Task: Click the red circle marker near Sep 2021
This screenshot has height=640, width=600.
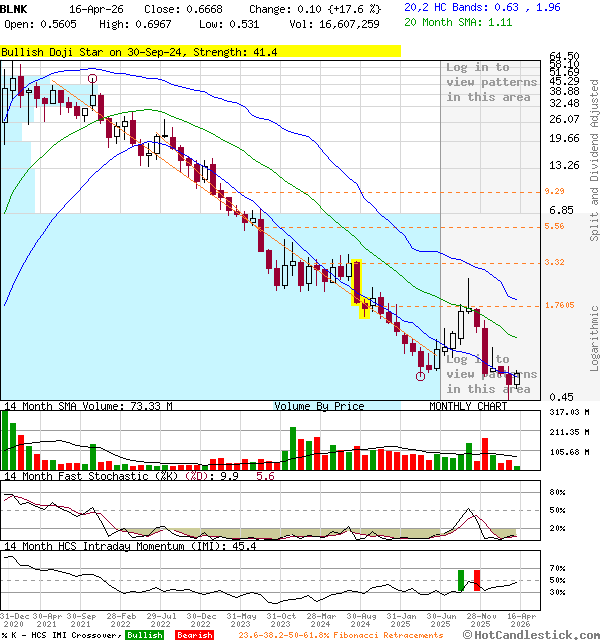Action: tap(93, 77)
